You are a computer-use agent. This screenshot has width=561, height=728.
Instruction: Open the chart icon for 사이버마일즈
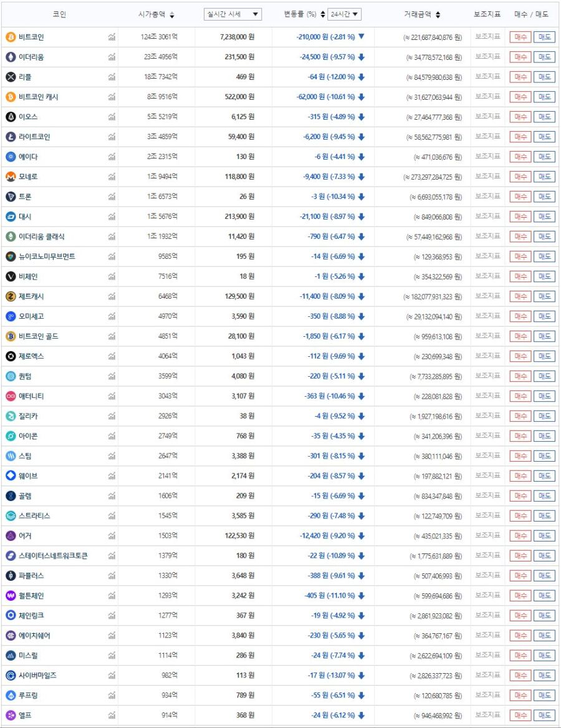pyautogui.click(x=112, y=676)
